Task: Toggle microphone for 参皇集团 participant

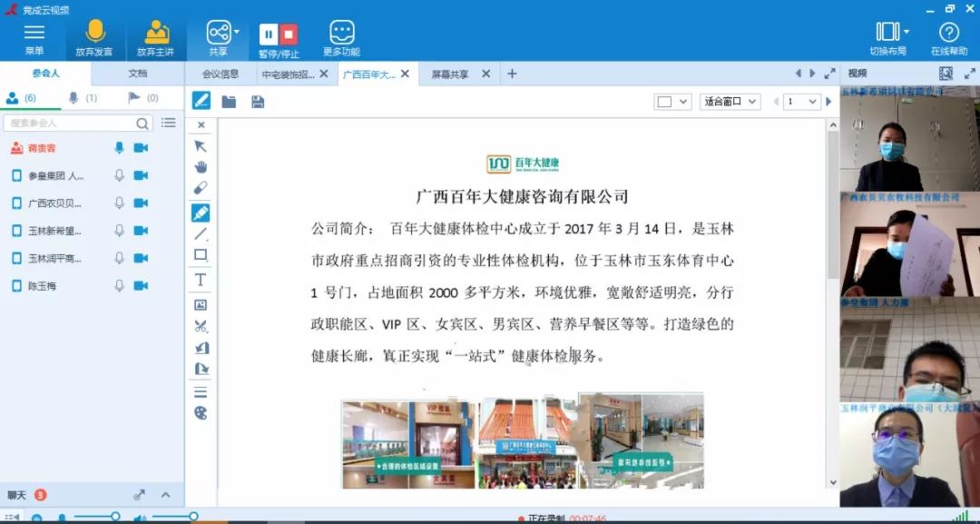Action: pos(120,175)
